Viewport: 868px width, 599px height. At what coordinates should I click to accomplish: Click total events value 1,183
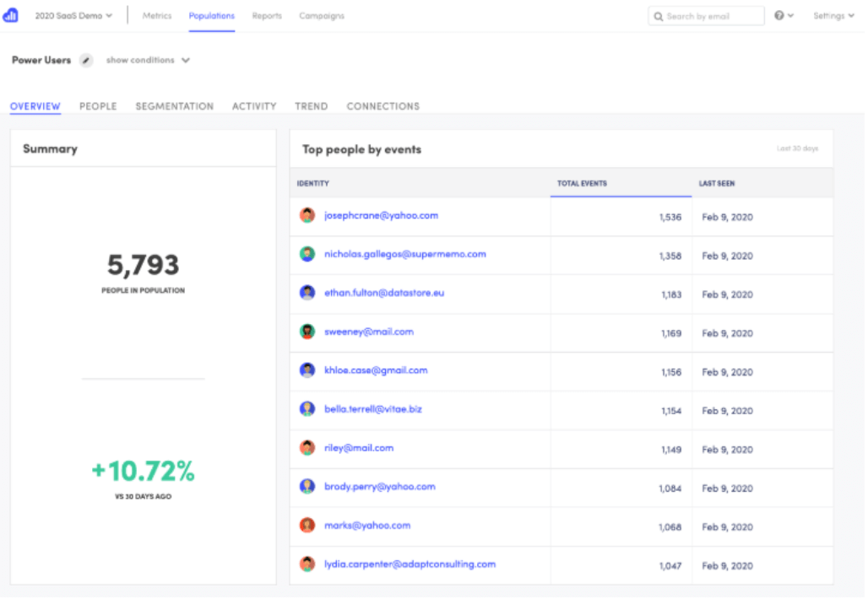(x=671, y=294)
